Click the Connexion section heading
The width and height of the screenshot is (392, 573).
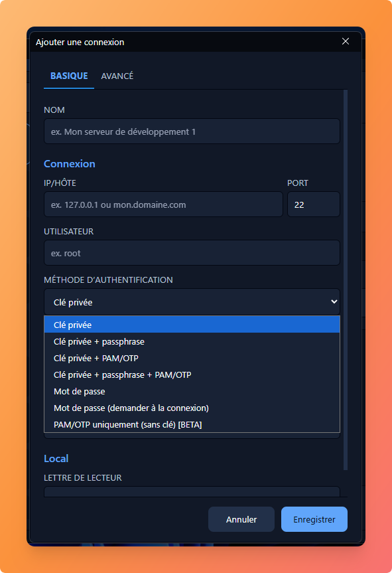pos(70,164)
